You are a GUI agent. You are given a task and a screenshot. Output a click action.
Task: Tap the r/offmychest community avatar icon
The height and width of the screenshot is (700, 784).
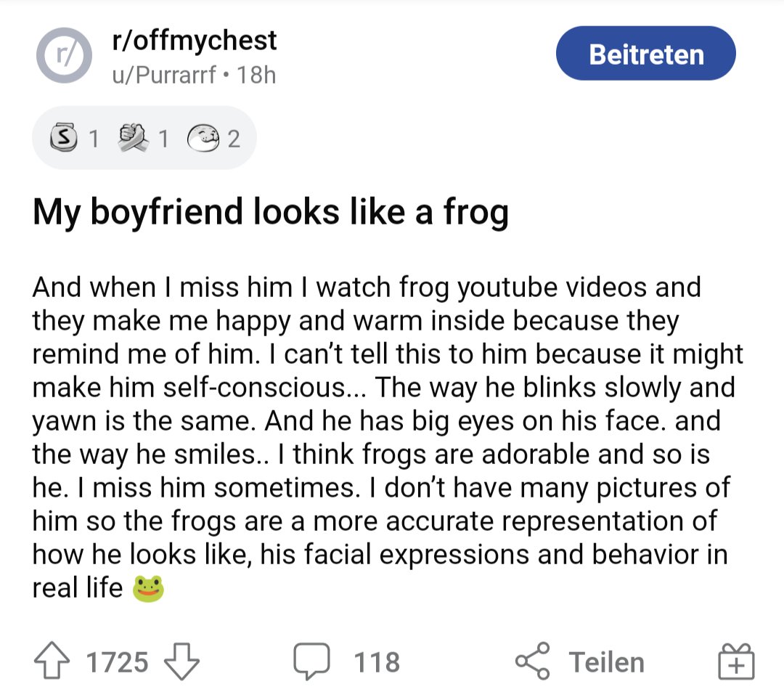tap(64, 56)
